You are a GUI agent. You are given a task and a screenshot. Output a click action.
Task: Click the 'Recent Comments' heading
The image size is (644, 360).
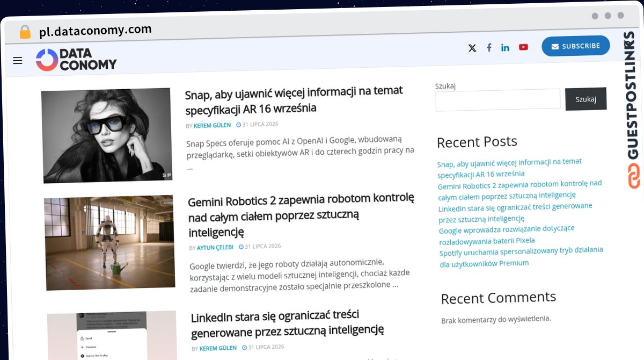[x=499, y=298]
